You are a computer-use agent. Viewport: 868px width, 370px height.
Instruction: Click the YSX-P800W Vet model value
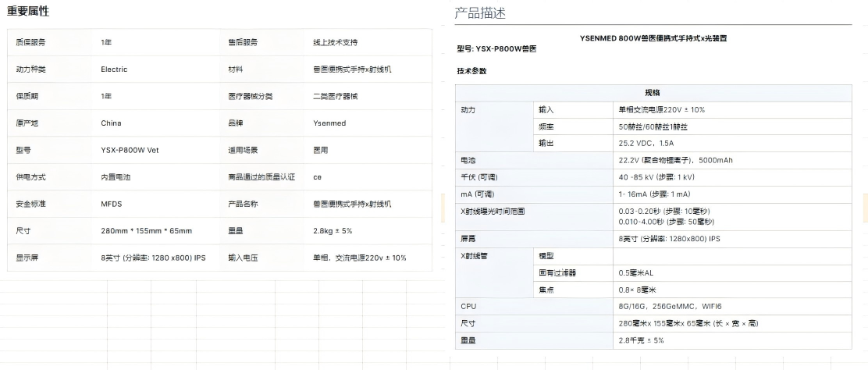tap(130, 150)
